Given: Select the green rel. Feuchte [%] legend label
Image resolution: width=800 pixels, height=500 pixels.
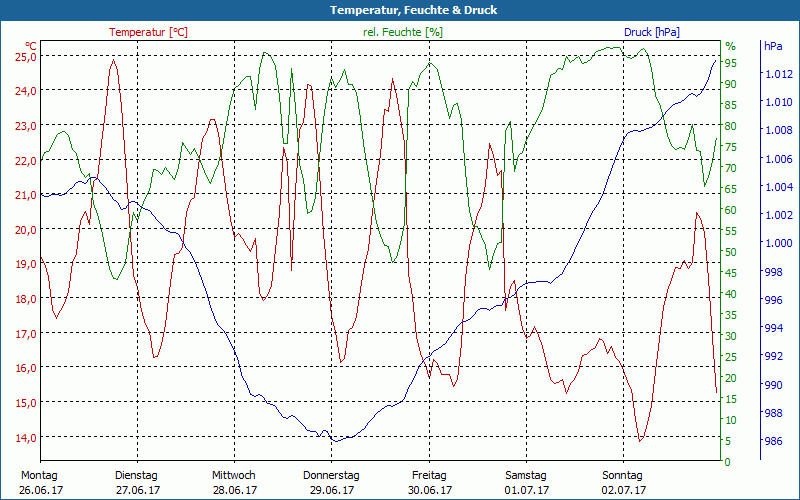Looking at the screenshot, I should coord(403,32).
